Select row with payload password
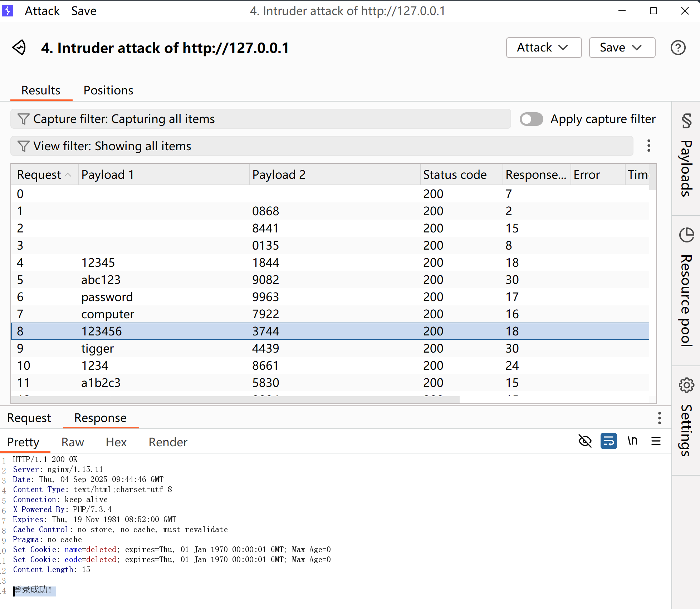This screenshot has width=700, height=609. click(330, 297)
